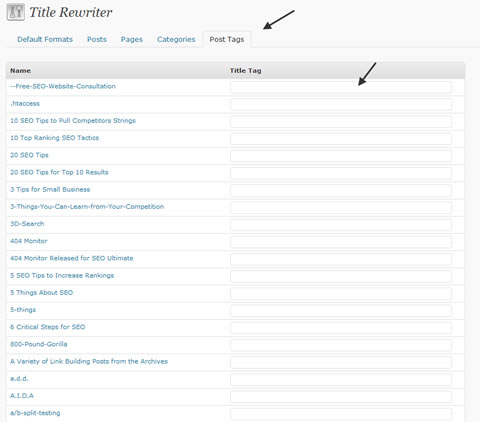Focus title field for A Variety of Link Building Posts
Viewport: 480px width, 422px height.
point(341,362)
